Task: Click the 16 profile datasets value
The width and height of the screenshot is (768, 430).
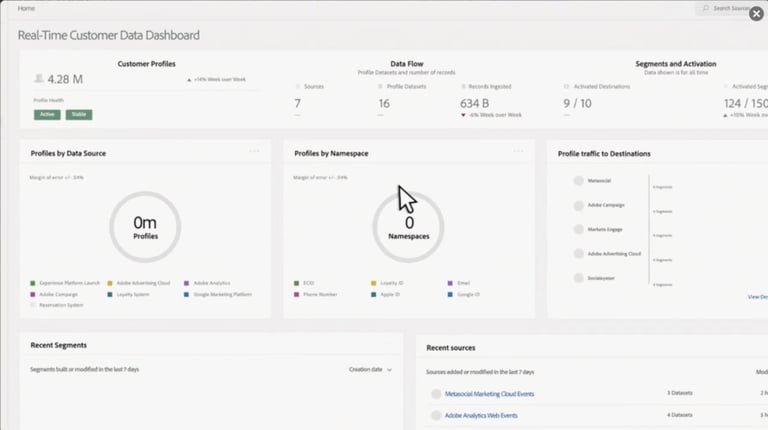Action: click(x=384, y=103)
